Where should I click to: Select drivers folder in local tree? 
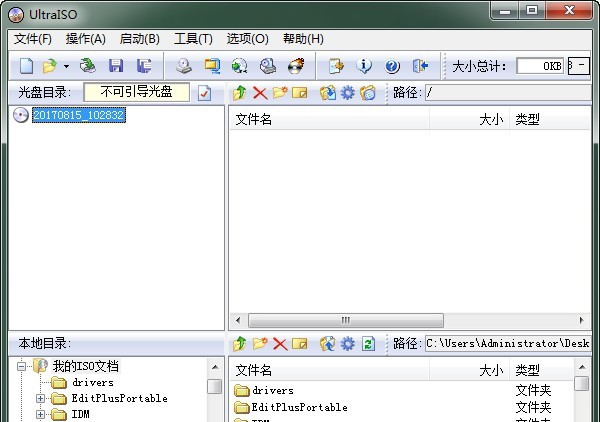click(x=93, y=382)
